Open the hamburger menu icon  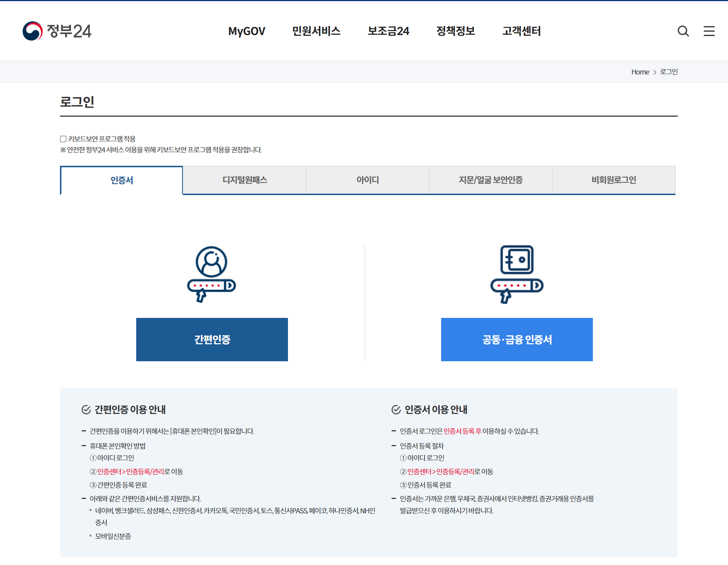[x=709, y=31]
